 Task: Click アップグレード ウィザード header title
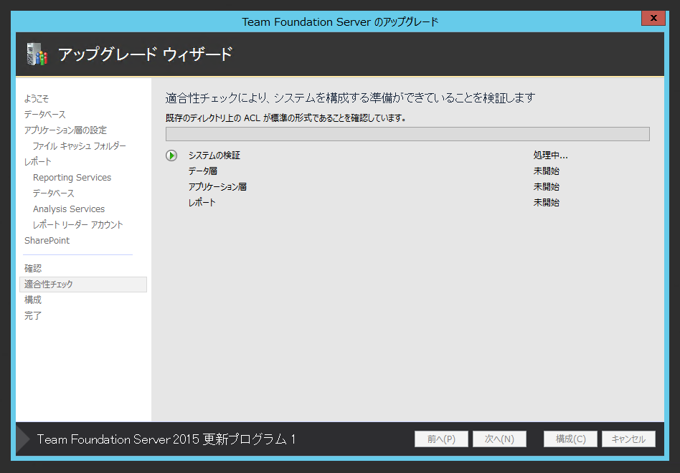[x=145, y=54]
